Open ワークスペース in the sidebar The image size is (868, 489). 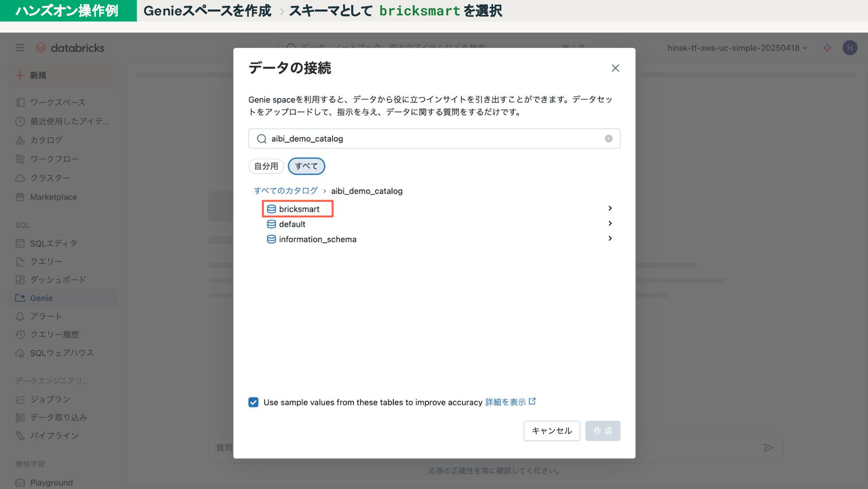[57, 102]
